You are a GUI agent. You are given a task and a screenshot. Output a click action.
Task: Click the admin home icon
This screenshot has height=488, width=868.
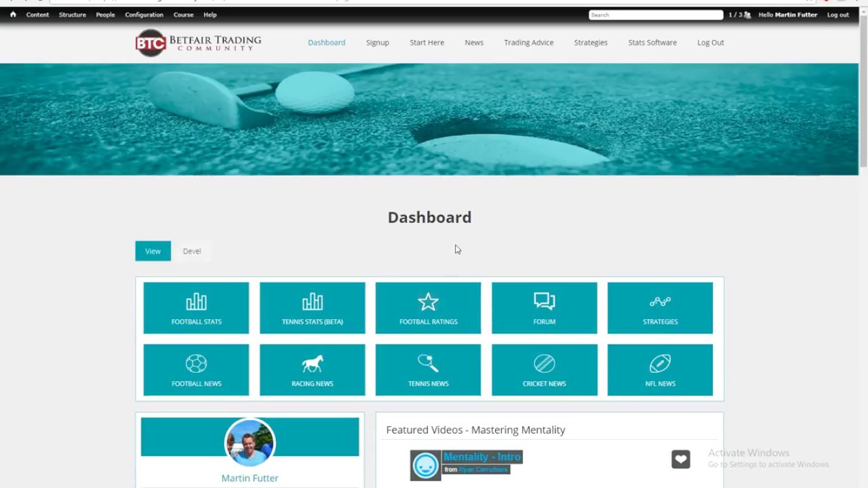click(13, 14)
